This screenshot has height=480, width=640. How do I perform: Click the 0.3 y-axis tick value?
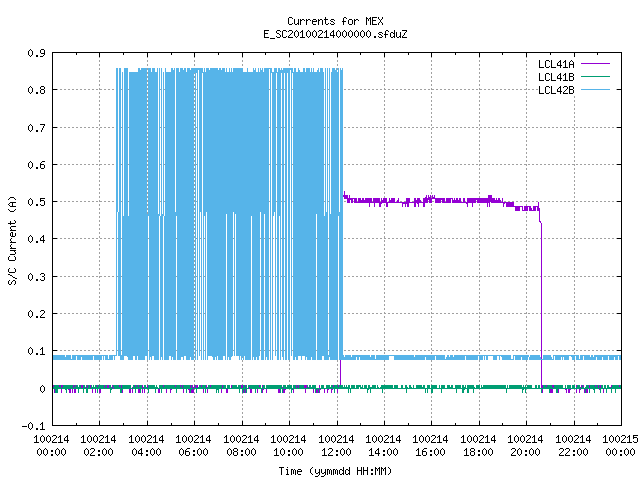(36, 277)
